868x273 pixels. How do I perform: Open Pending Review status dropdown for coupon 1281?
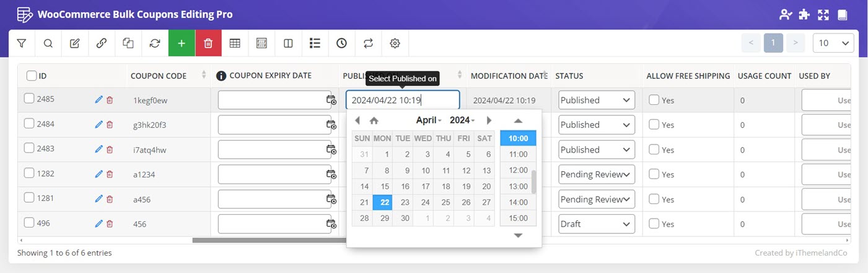[597, 199]
